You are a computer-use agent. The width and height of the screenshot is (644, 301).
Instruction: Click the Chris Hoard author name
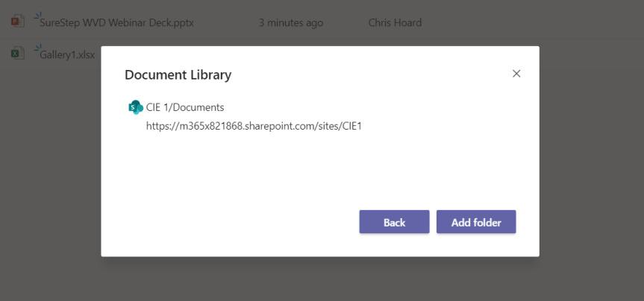395,23
